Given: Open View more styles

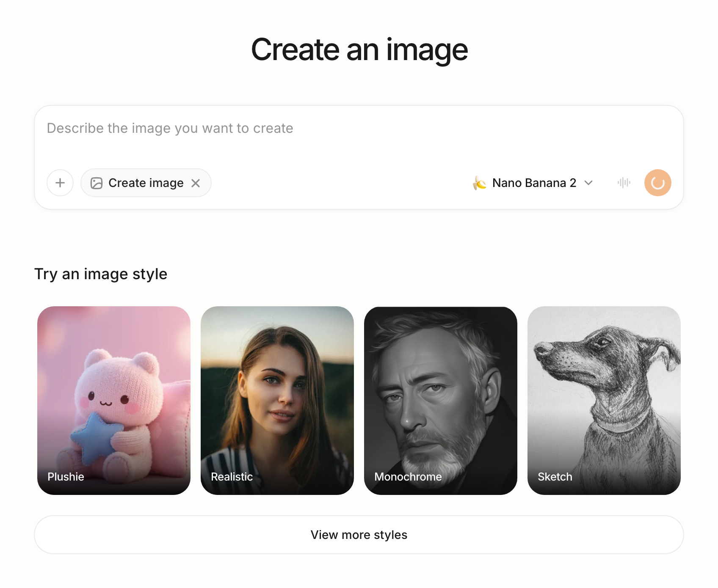Looking at the screenshot, I should click(359, 535).
